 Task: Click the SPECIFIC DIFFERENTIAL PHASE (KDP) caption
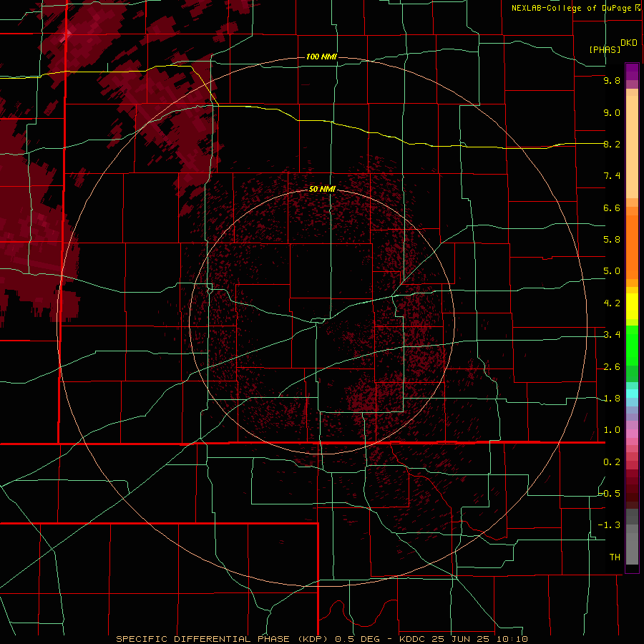click(x=221, y=639)
